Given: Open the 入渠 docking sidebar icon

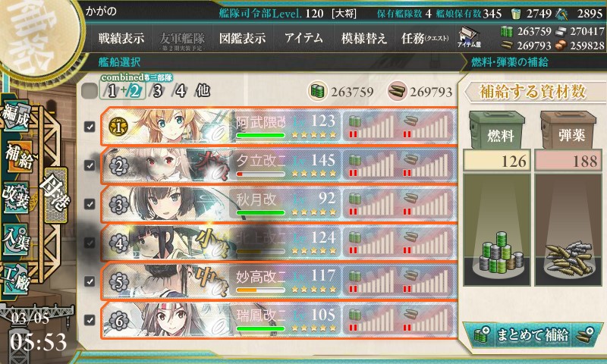Looking at the screenshot, I should [15, 239].
